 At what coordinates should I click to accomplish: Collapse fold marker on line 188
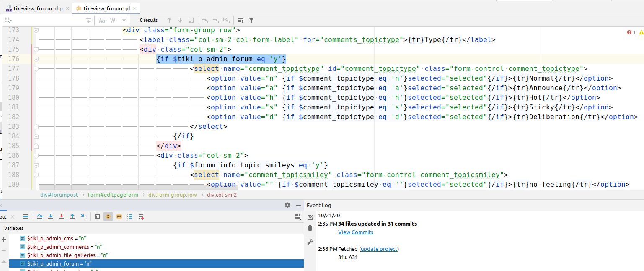click(36, 175)
